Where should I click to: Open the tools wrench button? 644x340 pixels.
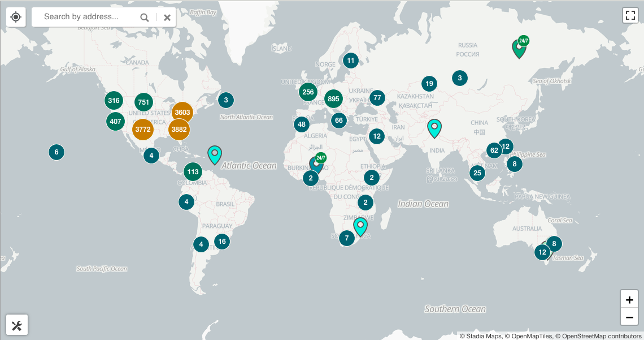tap(17, 325)
